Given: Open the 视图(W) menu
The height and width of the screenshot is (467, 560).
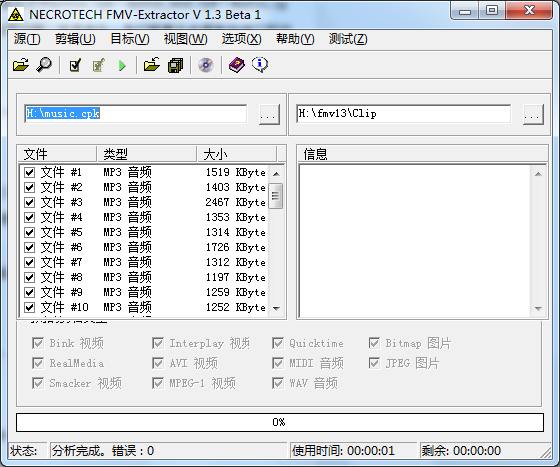Looking at the screenshot, I should 185,39.
